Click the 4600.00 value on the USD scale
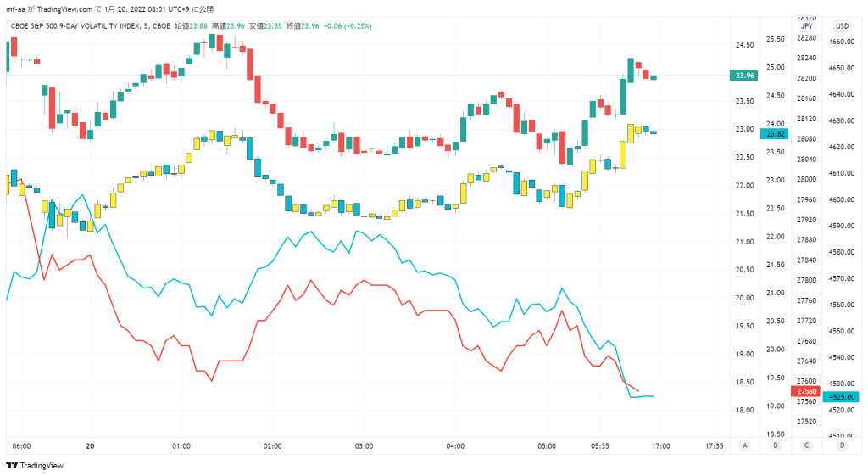Image resolution: width=868 pixels, height=476 pixels. pyautogui.click(x=842, y=200)
